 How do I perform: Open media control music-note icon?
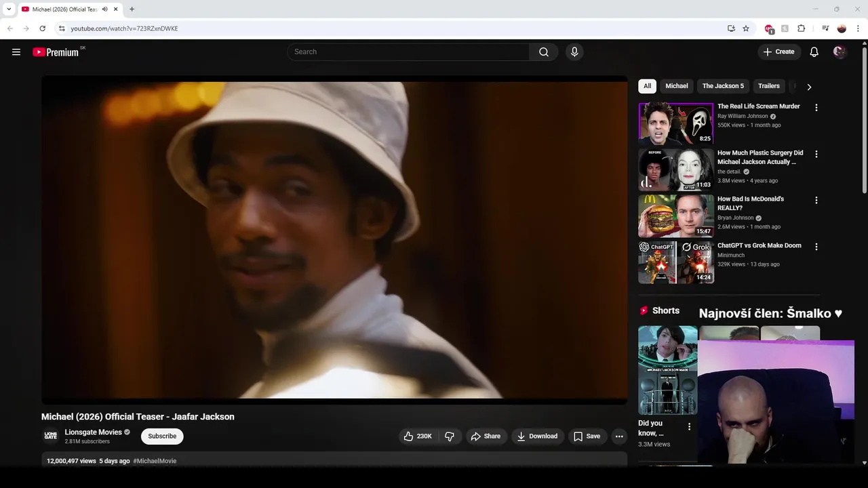(825, 28)
